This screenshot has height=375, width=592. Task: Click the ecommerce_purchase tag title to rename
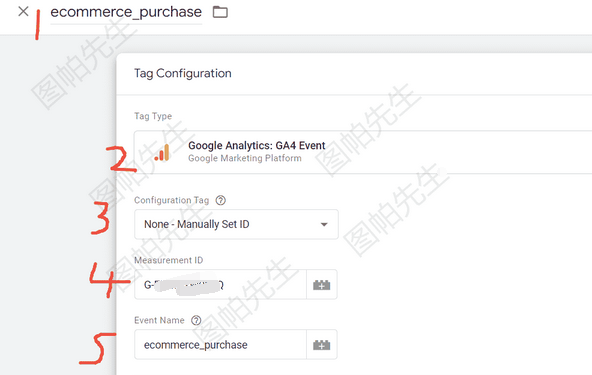click(126, 12)
